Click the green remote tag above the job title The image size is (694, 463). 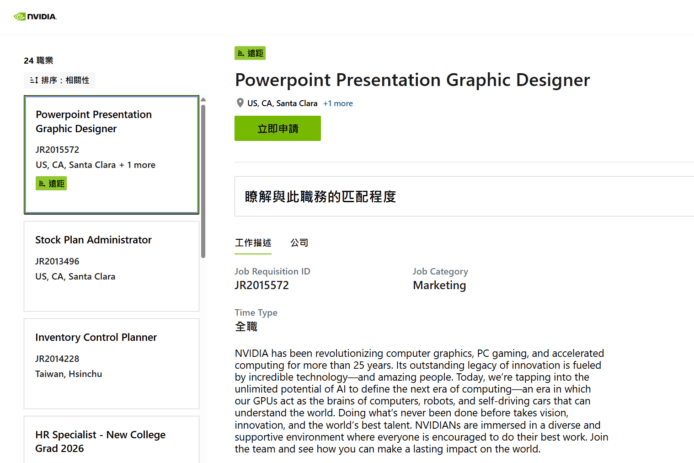coord(250,53)
